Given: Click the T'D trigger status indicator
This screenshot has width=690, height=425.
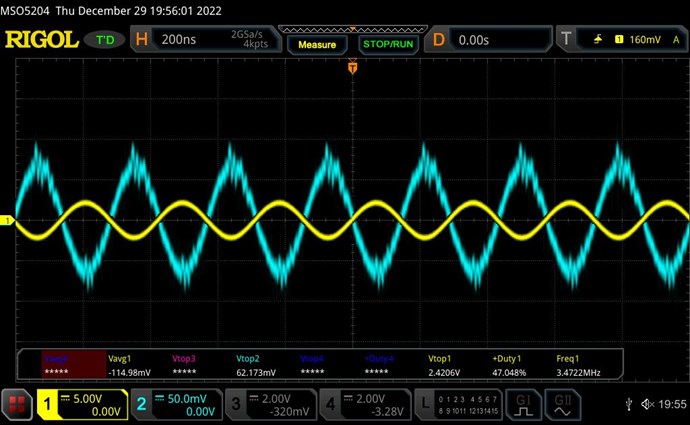Looking at the screenshot, I should pos(104,40).
